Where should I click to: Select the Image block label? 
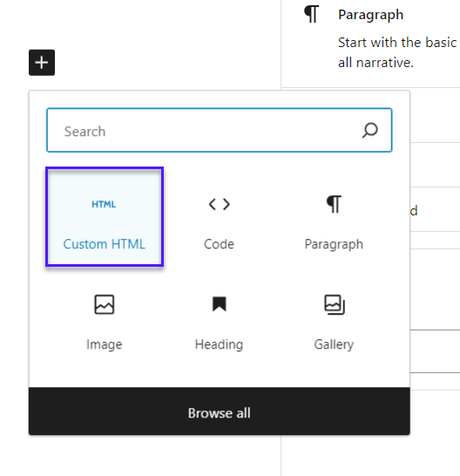[104, 344]
